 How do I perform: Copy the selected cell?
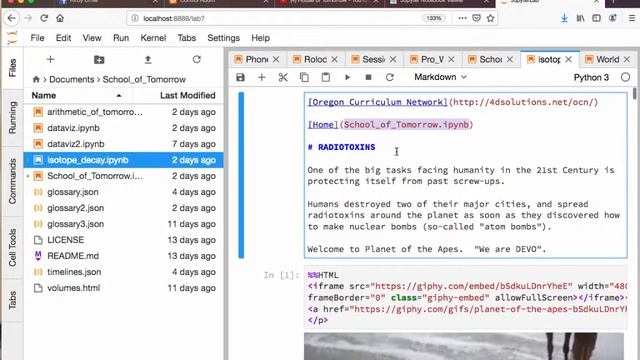click(304, 77)
